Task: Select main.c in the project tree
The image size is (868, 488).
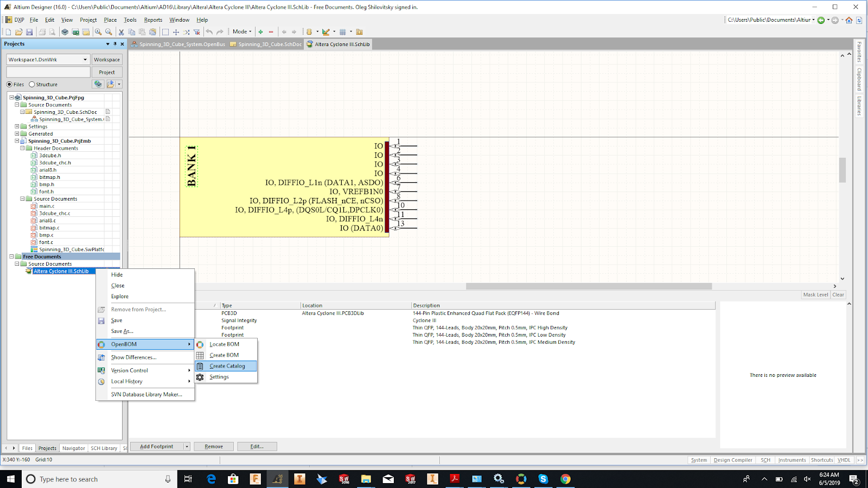Action: [x=47, y=206]
